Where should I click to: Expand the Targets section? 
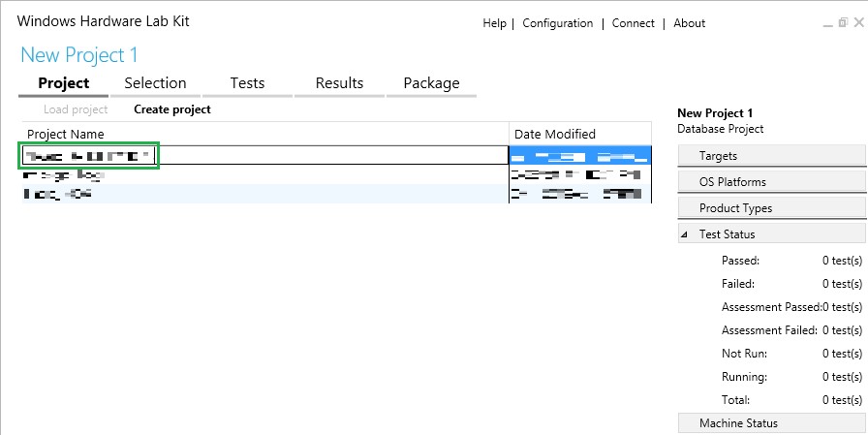click(772, 156)
